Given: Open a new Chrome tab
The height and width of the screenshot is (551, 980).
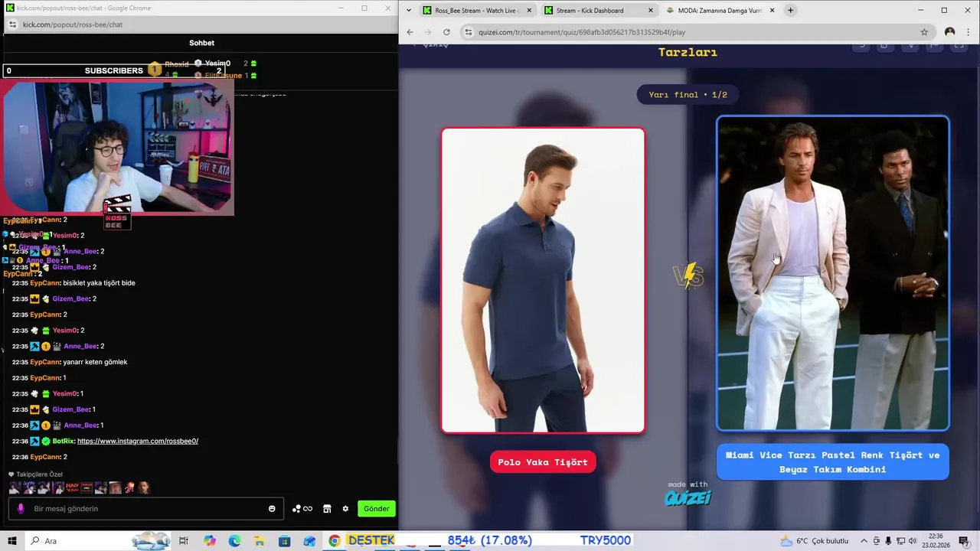Looking at the screenshot, I should [790, 11].
